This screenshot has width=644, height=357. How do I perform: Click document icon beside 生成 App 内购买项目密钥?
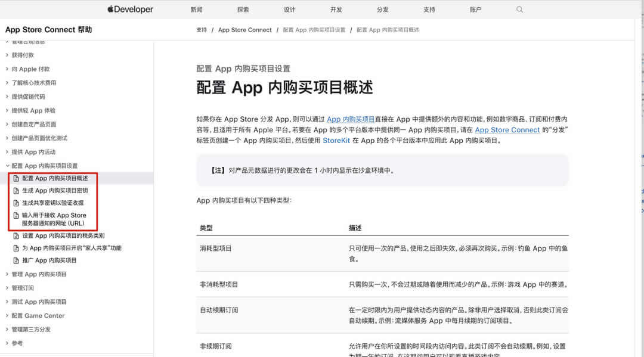click(16, 191)
